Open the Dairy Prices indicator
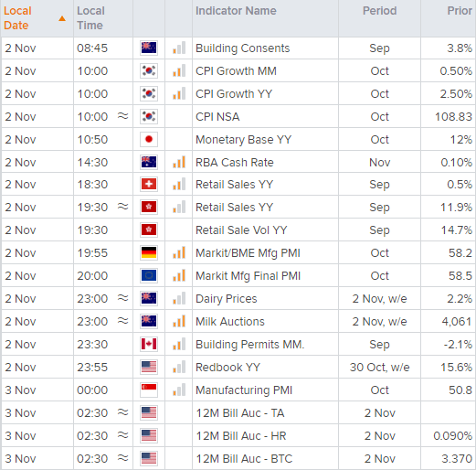476x470 pixels. [227, 299]
